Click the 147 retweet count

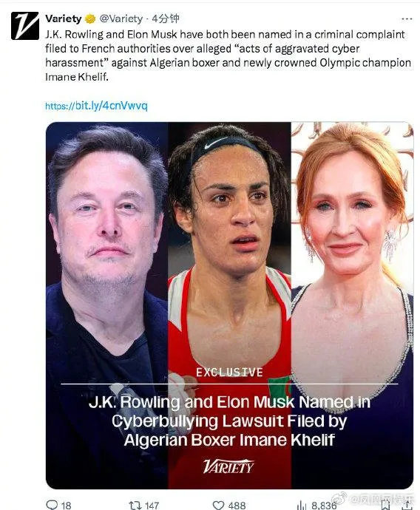click(x=152, y=505)
